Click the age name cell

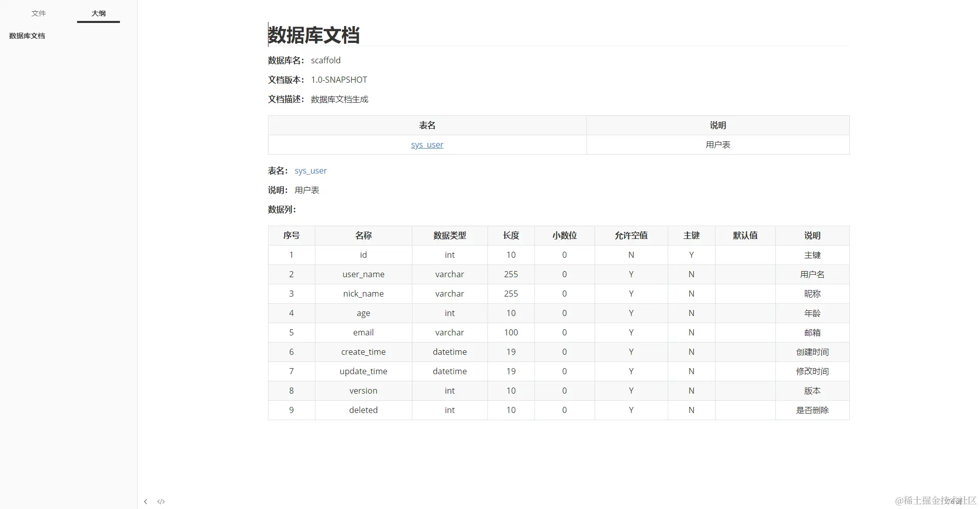tap(363, 313)
